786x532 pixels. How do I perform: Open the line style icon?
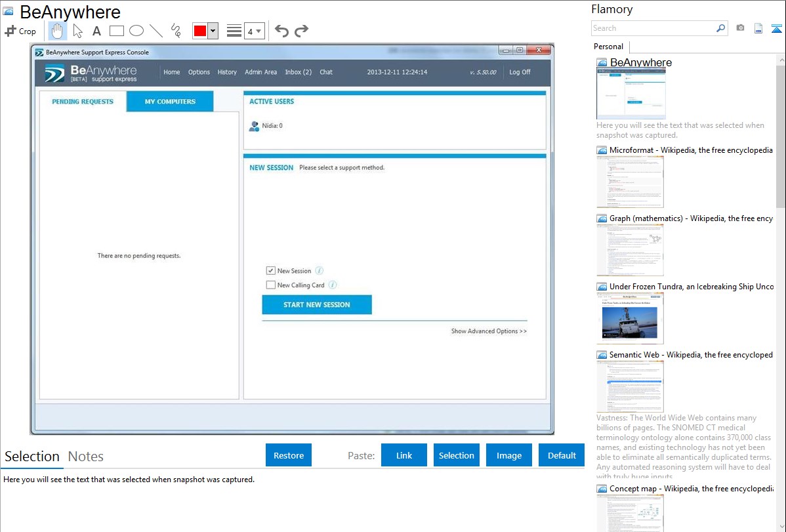pyautogui.click(x=234, y=31)
